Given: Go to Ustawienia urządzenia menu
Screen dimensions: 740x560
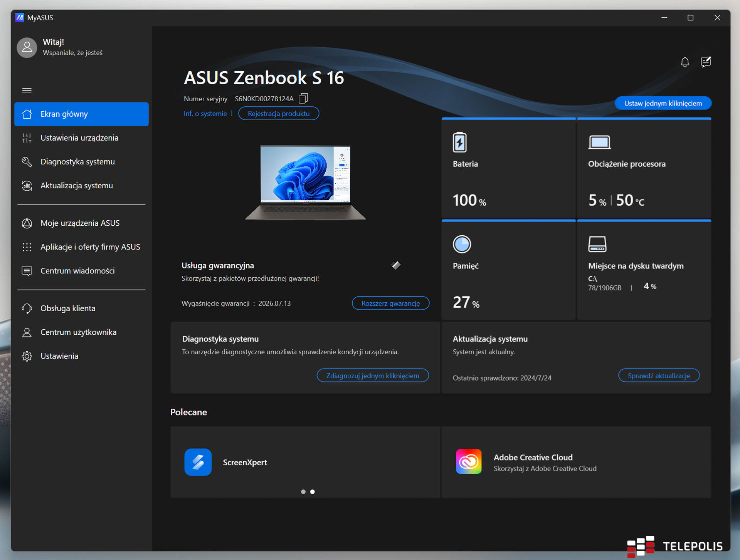Looking at the screenshot, I should pos(79,138).
